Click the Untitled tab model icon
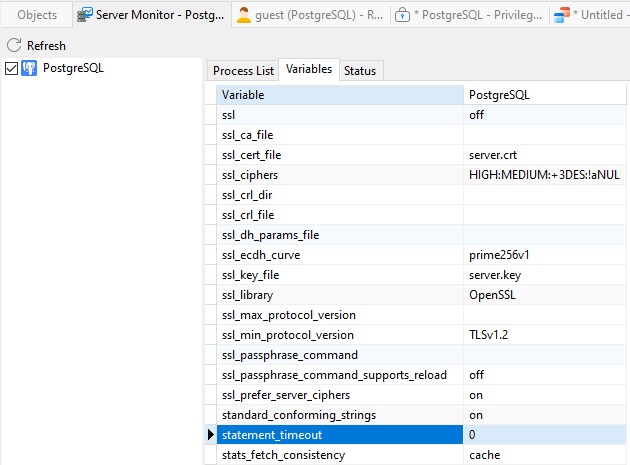This screenshot has width=630, height=465. [561, 15]
